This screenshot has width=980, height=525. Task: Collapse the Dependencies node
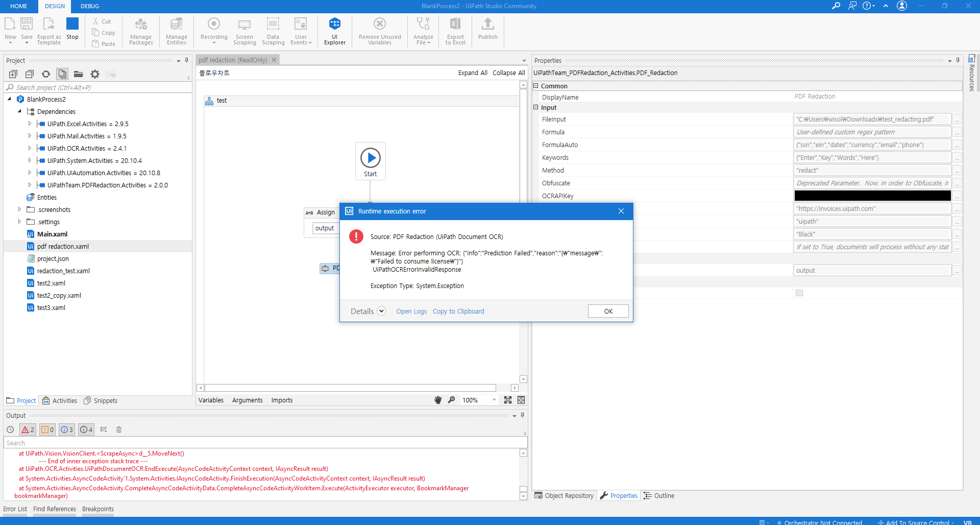(19, 111)
